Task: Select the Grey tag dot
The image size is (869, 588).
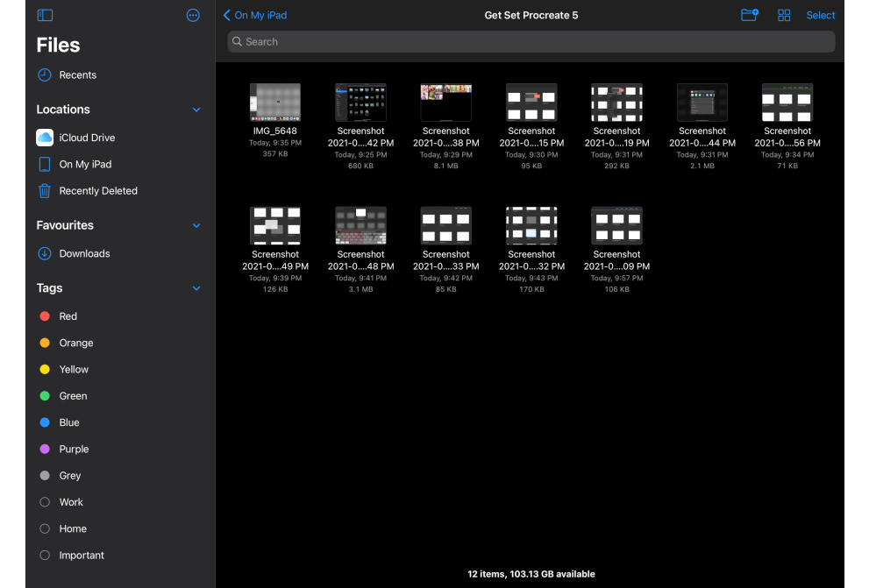Action: [x=45, y=476]
